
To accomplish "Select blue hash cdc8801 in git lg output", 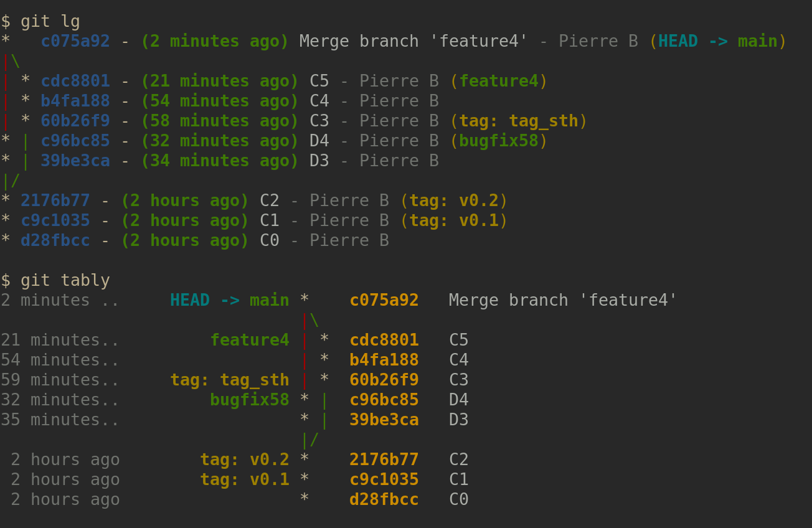I will (75, 82).
